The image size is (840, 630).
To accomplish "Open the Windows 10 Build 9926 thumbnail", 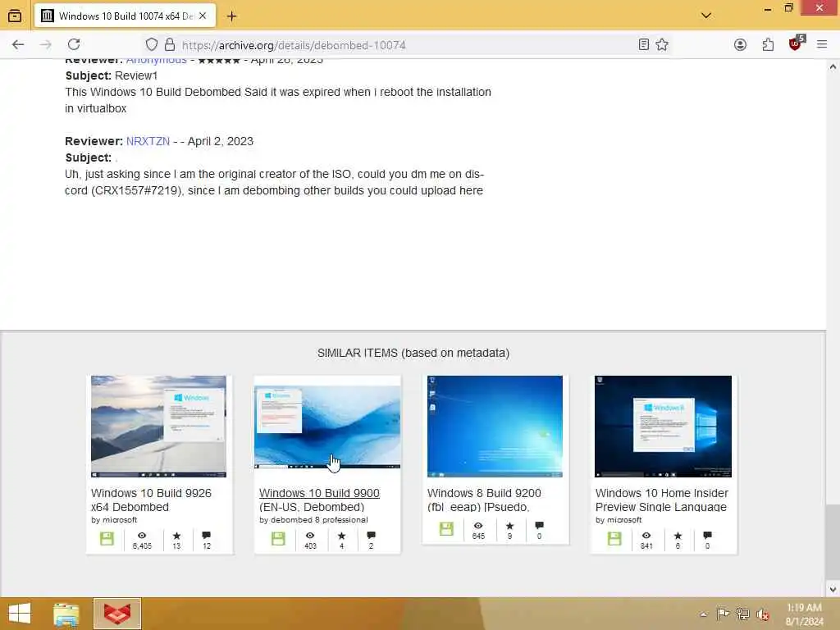I will point(158,427).
